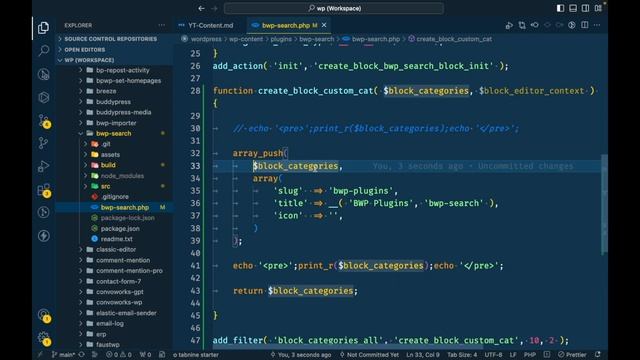The width and height of the screenshot is (640, 360).
Task: Click line number 41 in gutter
Action: pyautogui.click(x=196, y=266)
